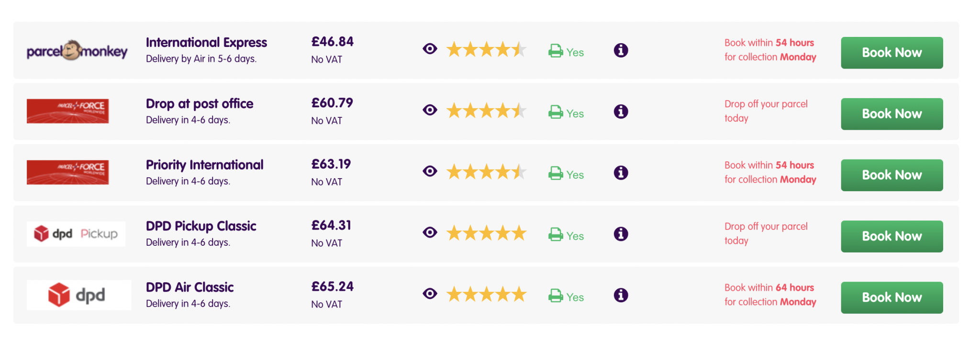Open info icon for Drop at post office
This screenshot has height=343, width=980.
(621, 112)
